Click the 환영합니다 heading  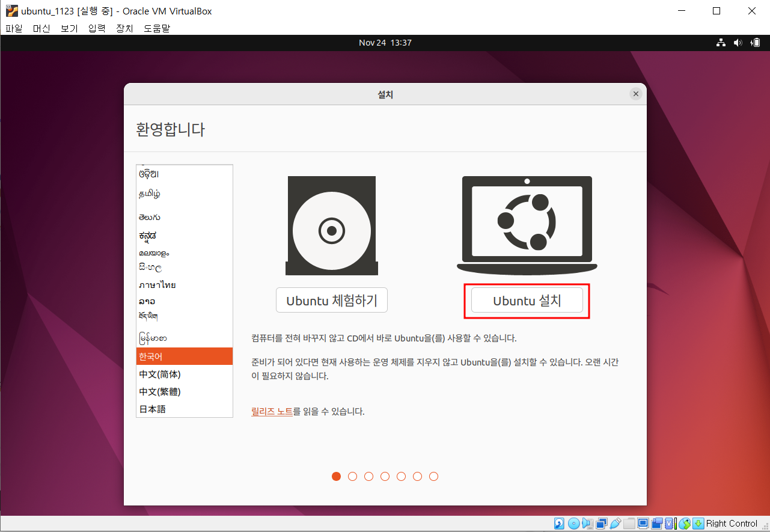[171, 129]
